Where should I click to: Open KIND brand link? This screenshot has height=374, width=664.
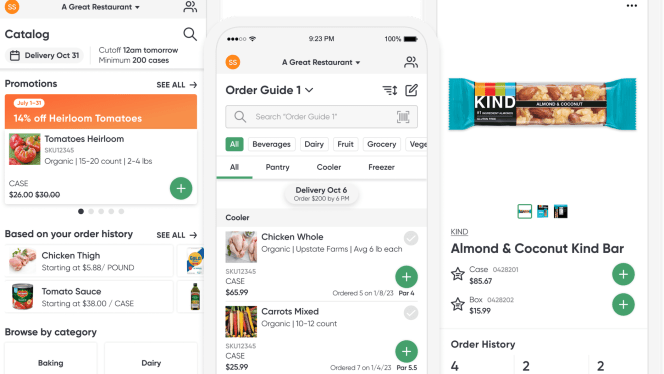click(459, 232)
